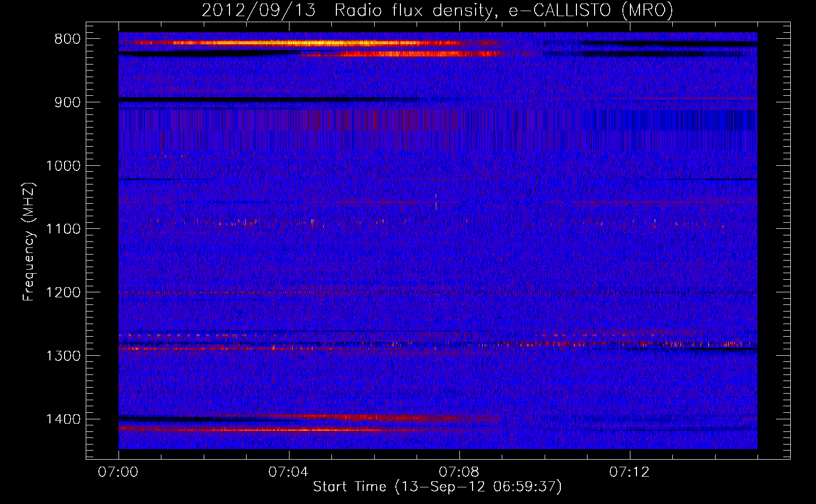Click the 07:00 time tick label
816x504 pixels.
pos(119,472)
